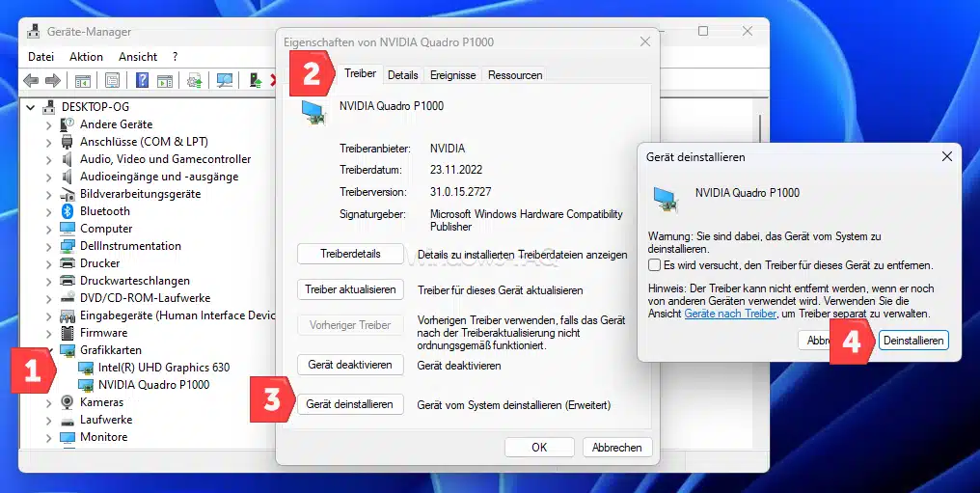Select NVIDIA Quadro P1000 in device tree
Viewport: 980px width, 493px height.
(153, 385)
